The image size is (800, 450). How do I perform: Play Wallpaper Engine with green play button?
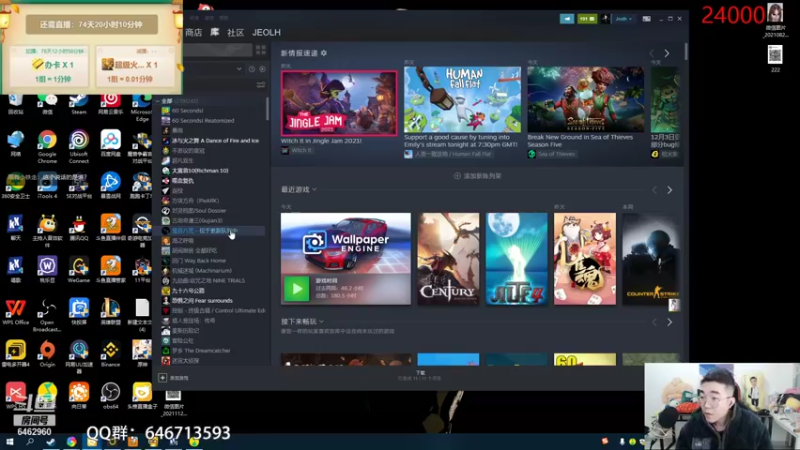click(x=296, y=289)
